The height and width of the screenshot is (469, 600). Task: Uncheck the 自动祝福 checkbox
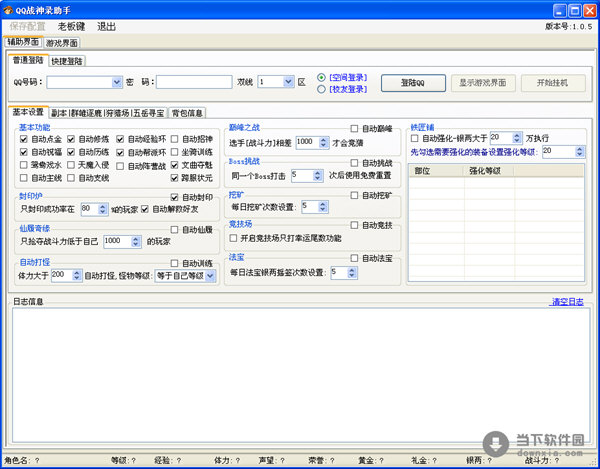(x=24, y=152)
